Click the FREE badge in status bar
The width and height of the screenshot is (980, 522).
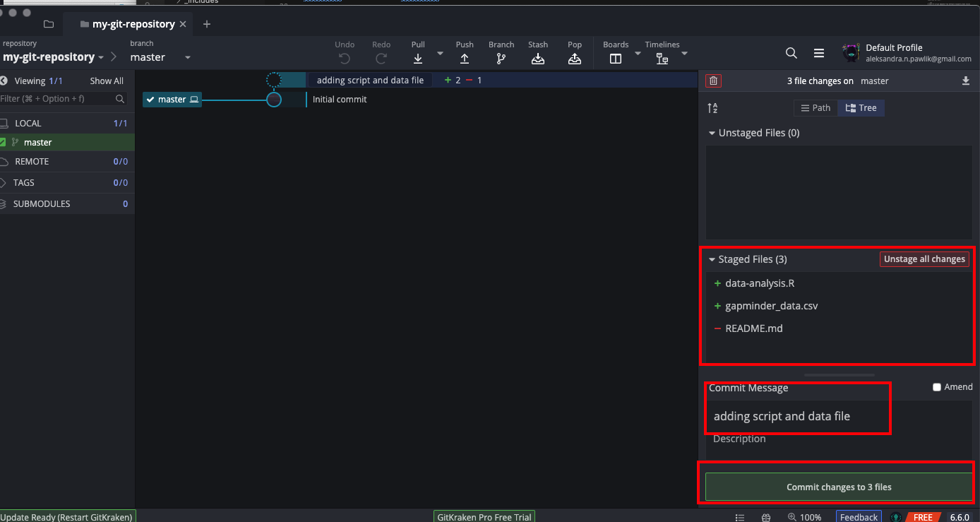pyautogui.click(x=922, y=517)
